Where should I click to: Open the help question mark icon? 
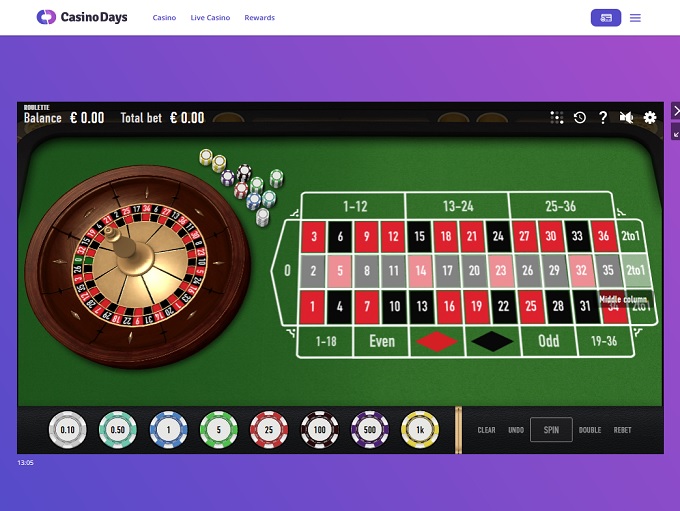(x=603, y=118)
